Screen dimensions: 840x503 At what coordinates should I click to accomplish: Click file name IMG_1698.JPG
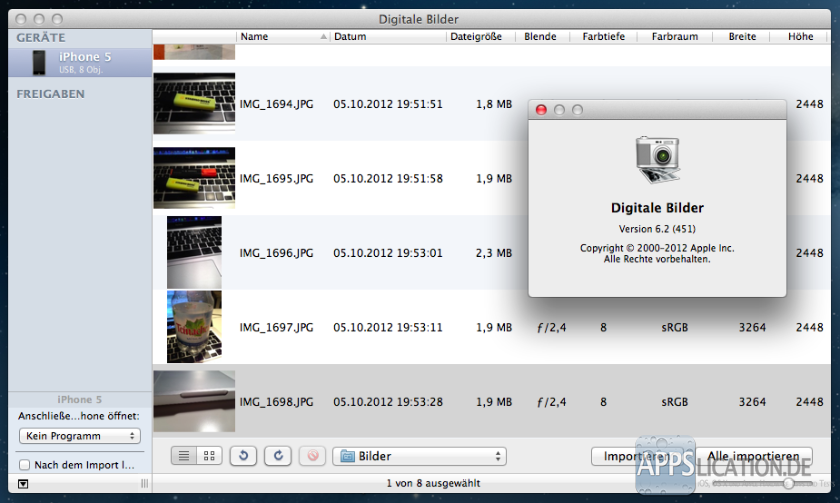point(276,402)
